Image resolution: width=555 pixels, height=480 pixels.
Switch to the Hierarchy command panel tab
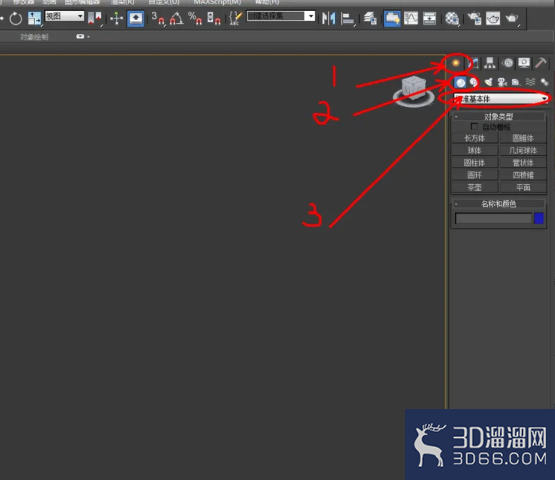pyautogui.click(x=490, y=63)
